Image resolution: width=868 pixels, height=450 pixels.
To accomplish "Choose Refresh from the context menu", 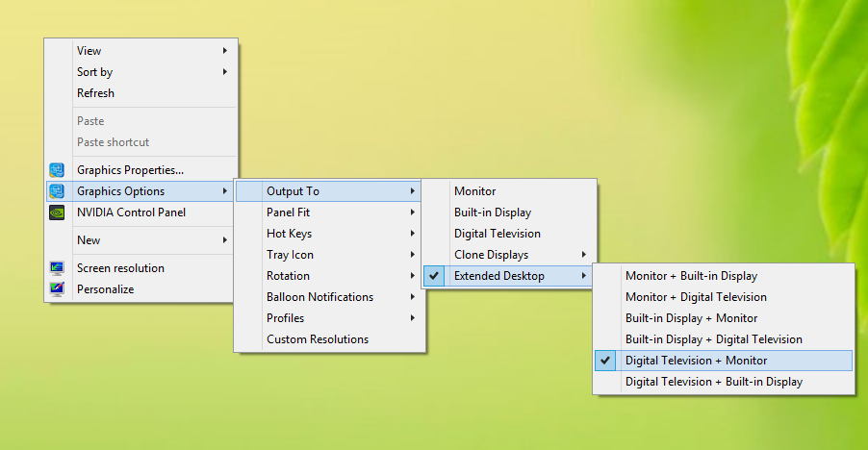I will [140, 93].
